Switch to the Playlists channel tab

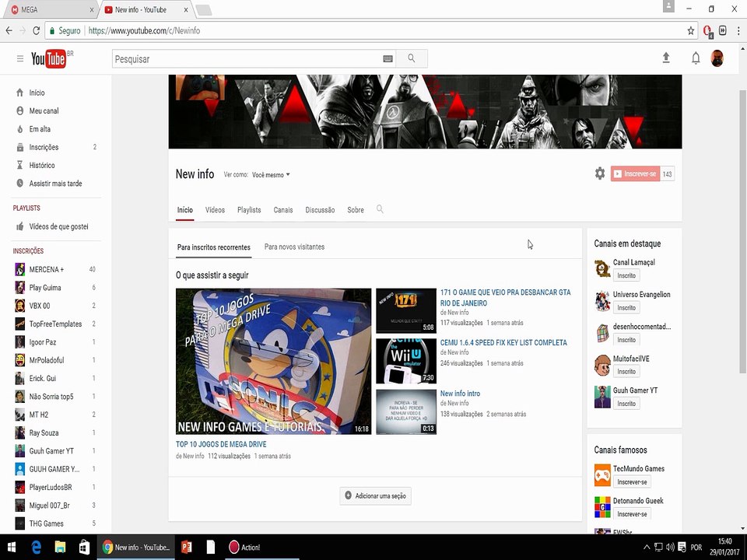[249, 210]
